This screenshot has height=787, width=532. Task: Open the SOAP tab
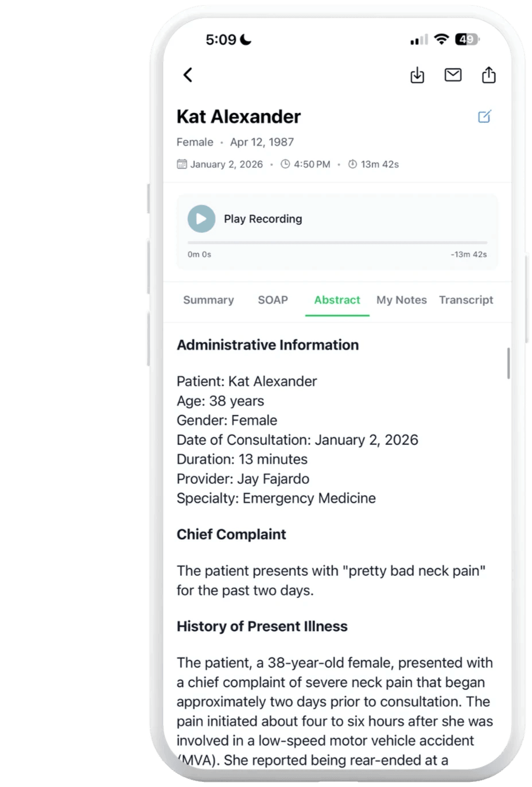pos(273,300)
